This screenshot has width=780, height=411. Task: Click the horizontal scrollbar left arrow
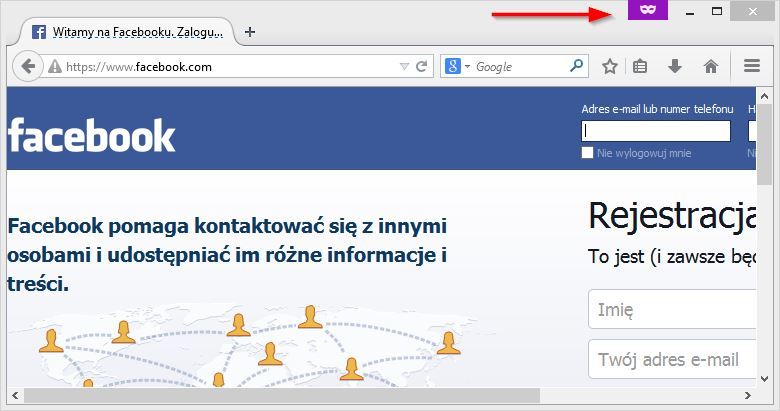point(15,396)
